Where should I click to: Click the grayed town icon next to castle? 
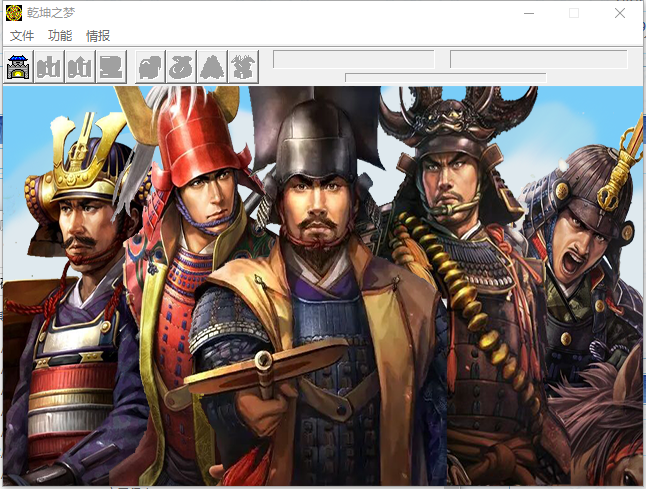pyautogui.click(x=49, y=66)
